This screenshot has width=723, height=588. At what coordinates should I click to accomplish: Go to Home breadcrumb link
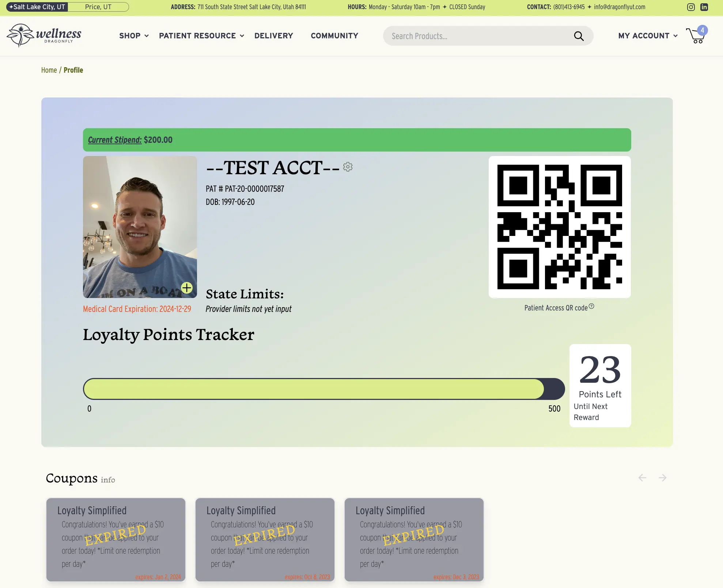49,70
